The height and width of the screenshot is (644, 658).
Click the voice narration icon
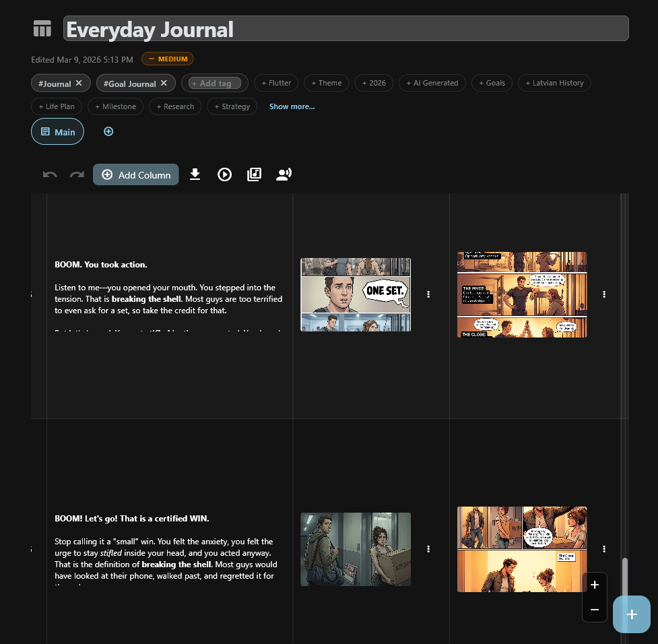[284, 174]
